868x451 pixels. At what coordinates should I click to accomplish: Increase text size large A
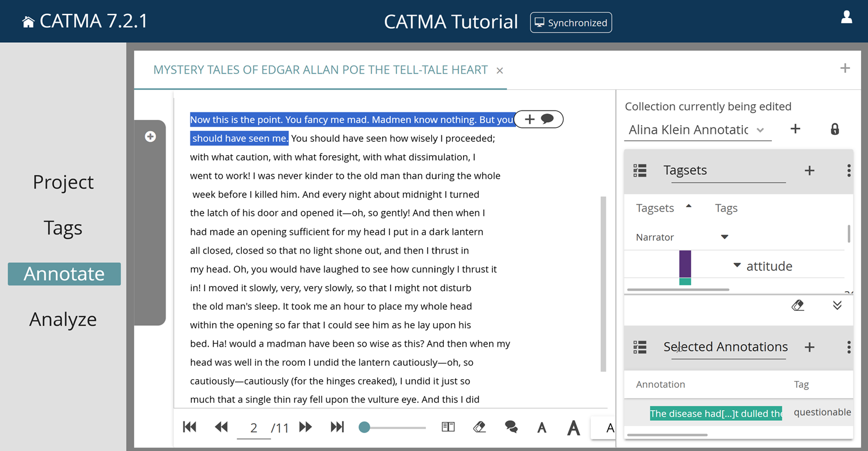pyautogui.click(x=573, y=428)
